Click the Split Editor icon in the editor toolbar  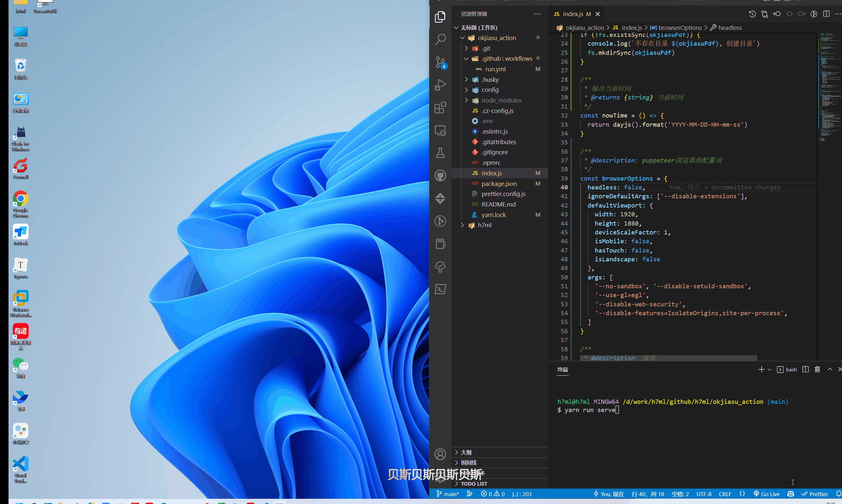(826, 14)
